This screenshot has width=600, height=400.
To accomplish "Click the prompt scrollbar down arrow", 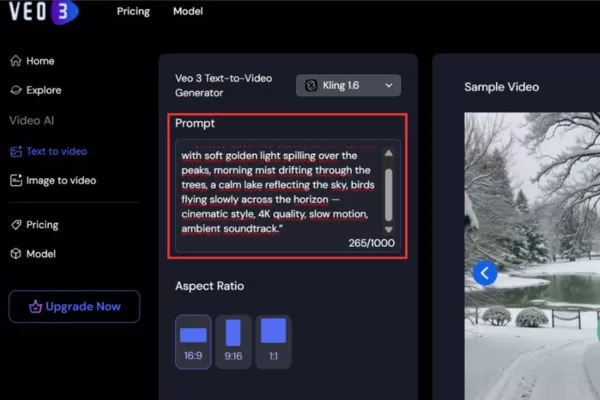I will [x=388, y=230].
